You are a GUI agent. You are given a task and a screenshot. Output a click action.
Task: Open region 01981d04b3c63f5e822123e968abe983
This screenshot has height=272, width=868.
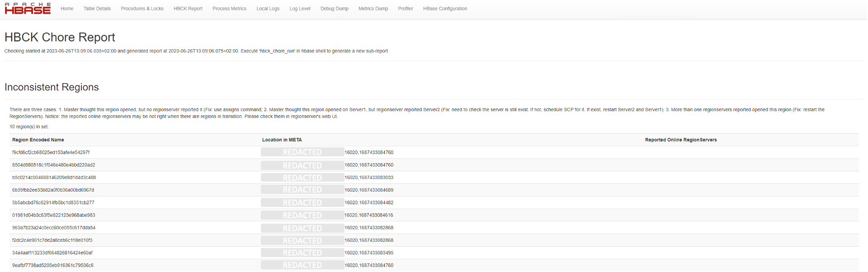click(54, 216)
